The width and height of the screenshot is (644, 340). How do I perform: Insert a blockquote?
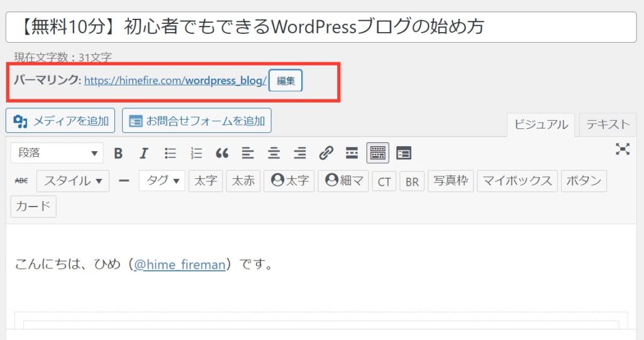tap(222, 154)
